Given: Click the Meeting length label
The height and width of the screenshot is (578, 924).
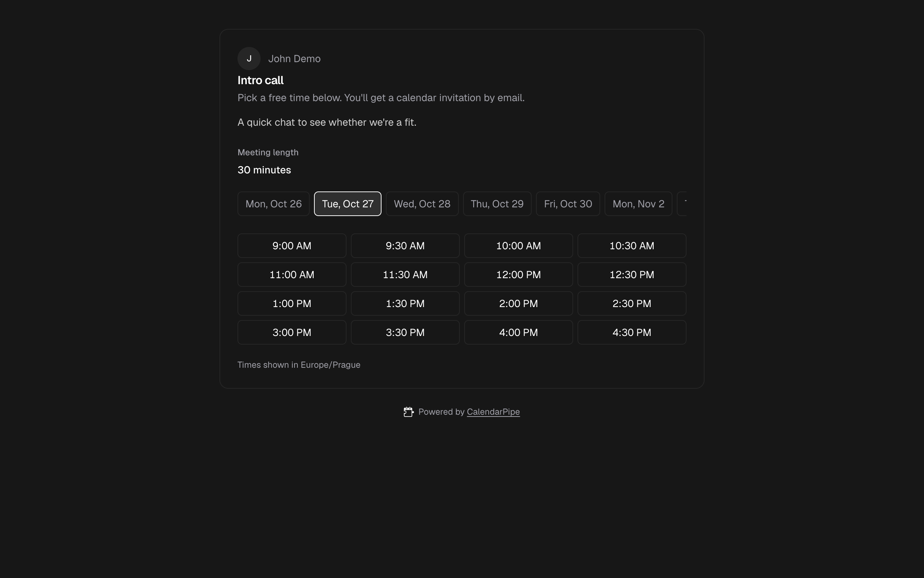Looking at the screenshot, I should tap(268, 152).
